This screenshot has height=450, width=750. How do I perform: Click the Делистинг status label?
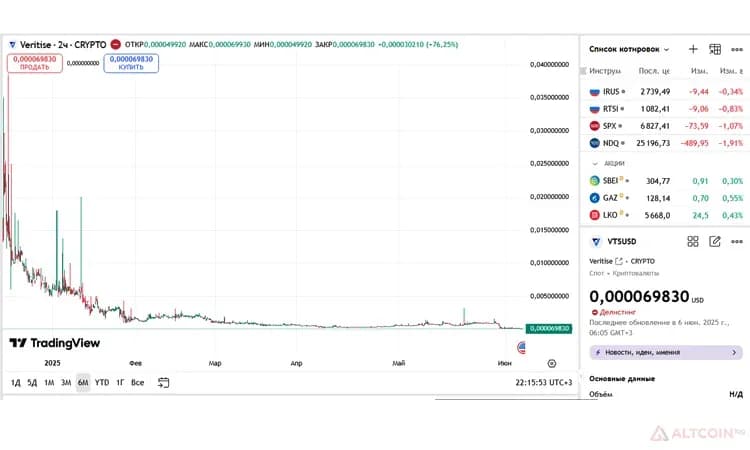(618, 312)
